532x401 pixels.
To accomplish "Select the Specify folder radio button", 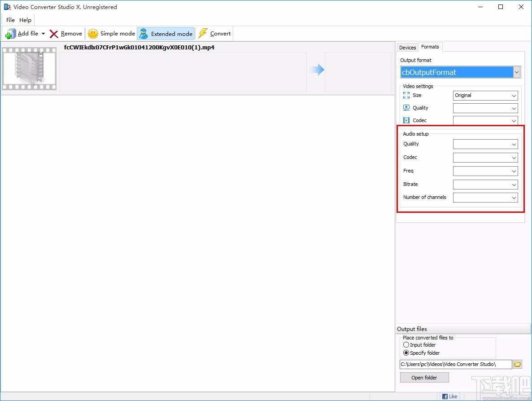I will point(406,353).
